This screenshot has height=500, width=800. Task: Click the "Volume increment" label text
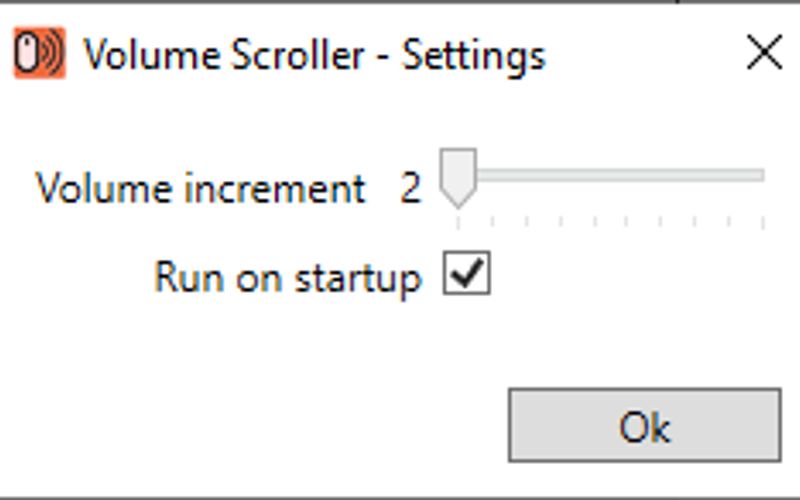coord(201,188)
